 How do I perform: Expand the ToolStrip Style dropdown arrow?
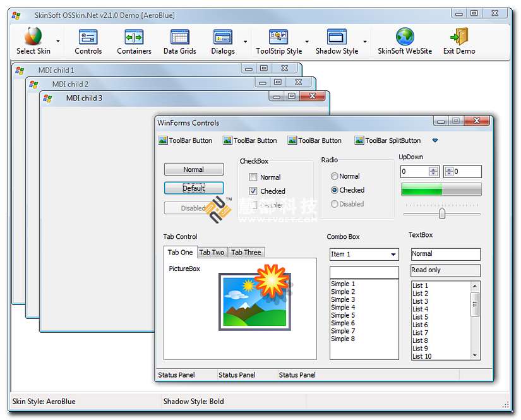click(307, 42)
